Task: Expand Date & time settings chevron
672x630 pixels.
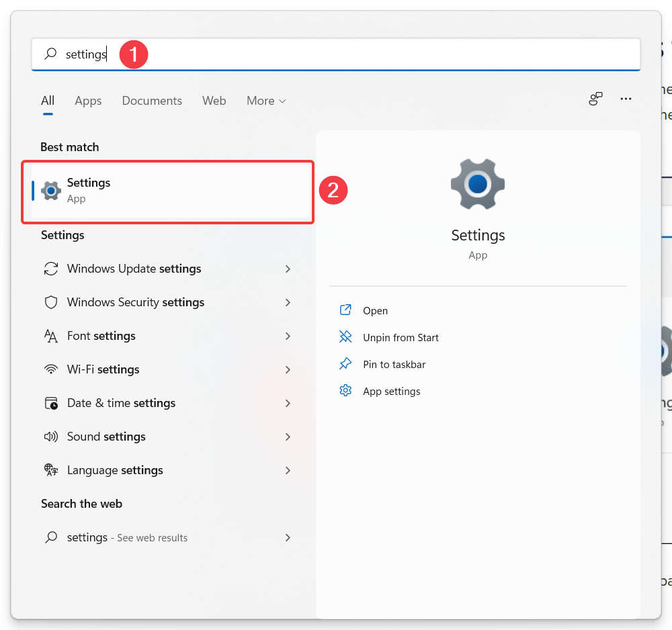Action: [288, 404]
